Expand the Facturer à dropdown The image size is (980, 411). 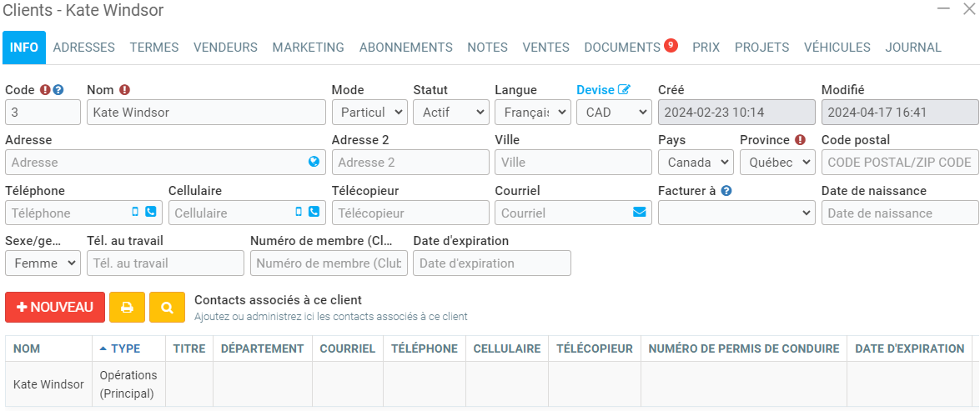[736, 213]
